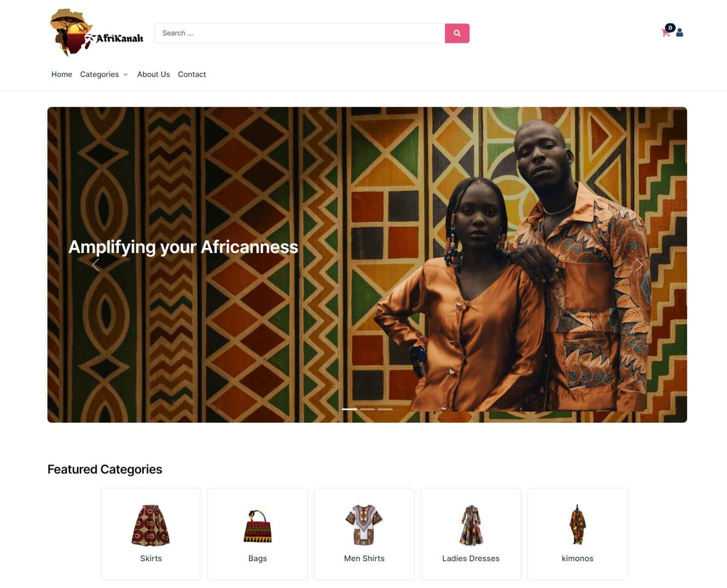727x588 pixels.
Task: Open the Ladies Dresses category card
Action: (471, 534)
